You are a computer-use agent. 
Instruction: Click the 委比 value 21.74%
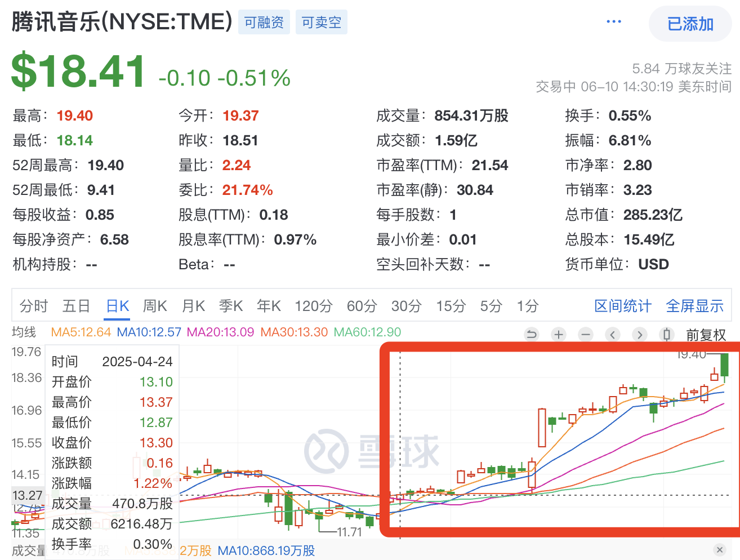[x=247, y=190]
